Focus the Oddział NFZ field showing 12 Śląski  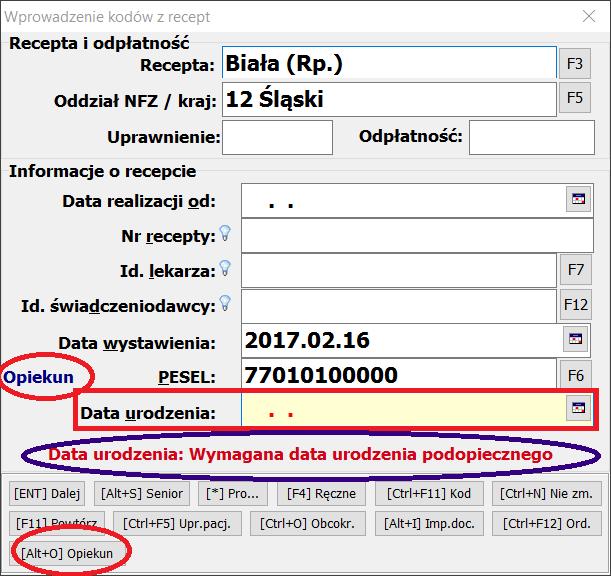pos(389,99)
